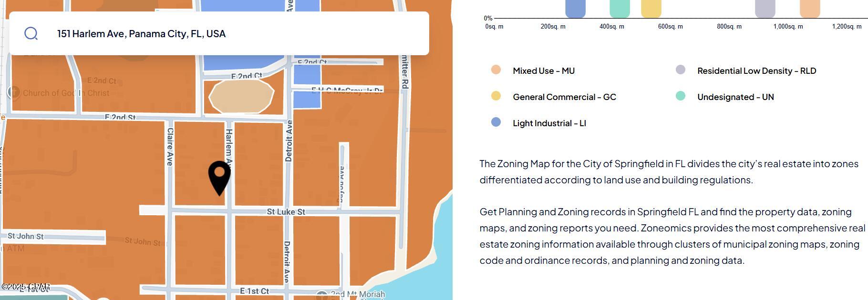Screen dimensions: 868x300
Task: Click the yellow bar in the chart
Action: pyautogui.click(x=651, y=9)
